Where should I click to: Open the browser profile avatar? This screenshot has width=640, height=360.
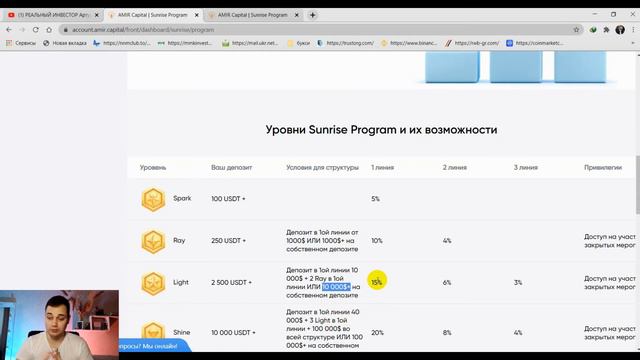click(620, 30)
